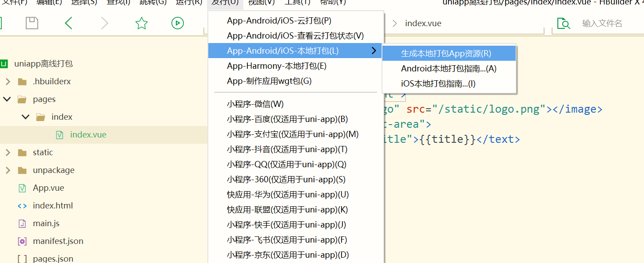The height and width of the screenshot is (263, 644).
Task: Choose 小程序-支付宝(仅适用于uni-app)(M)
Action: 296,134
